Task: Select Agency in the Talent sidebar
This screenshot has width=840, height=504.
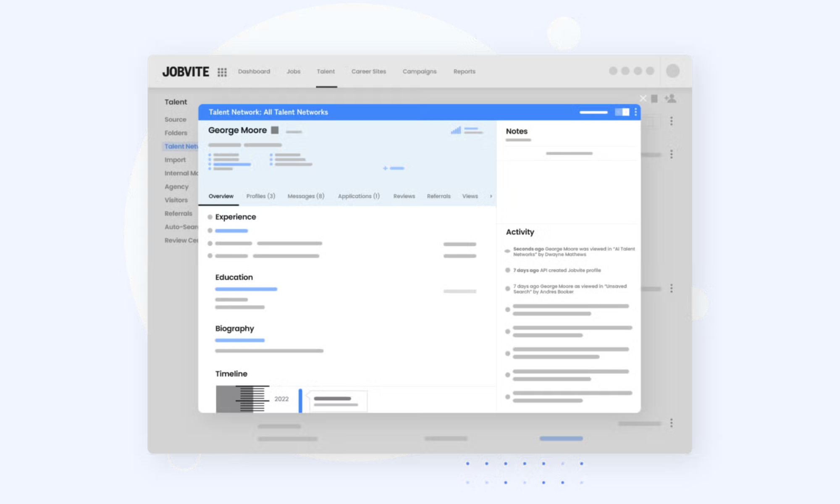Action: pyautogui.click(x=176, y=186)
